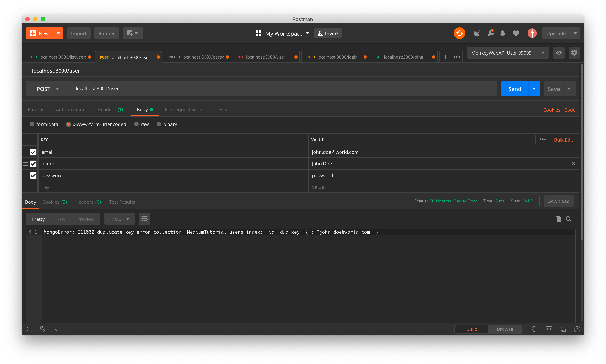Expand the HTML format dropdown in response viewer

coord(119,219)
